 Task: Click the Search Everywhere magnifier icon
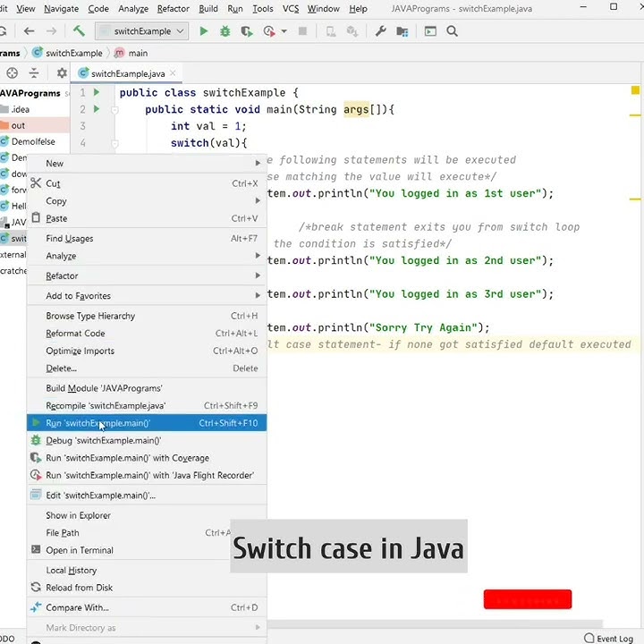coord(453,31)
